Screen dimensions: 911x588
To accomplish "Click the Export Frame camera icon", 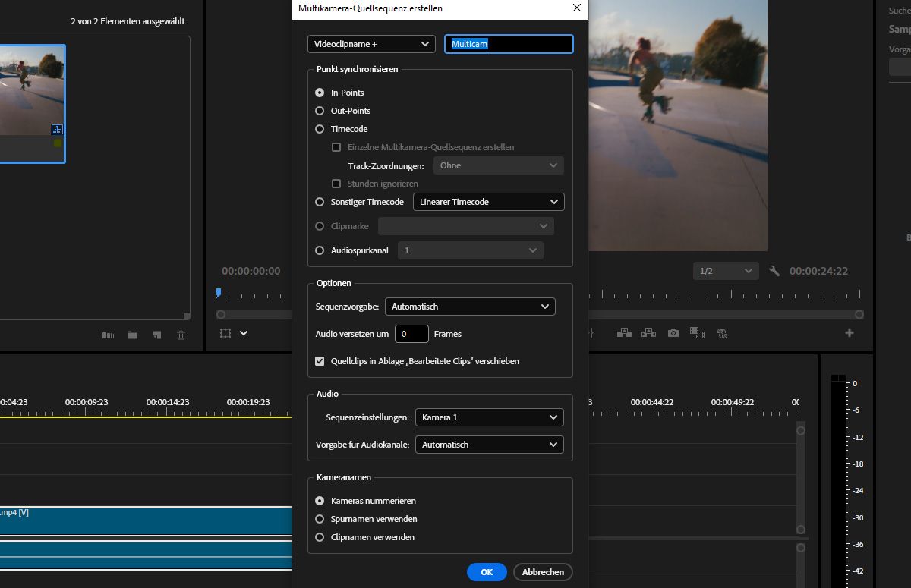I will [674, 333].
